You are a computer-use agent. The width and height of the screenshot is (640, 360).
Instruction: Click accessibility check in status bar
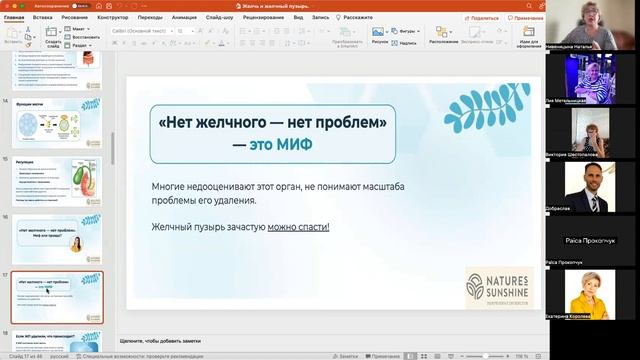coord(139,356)
